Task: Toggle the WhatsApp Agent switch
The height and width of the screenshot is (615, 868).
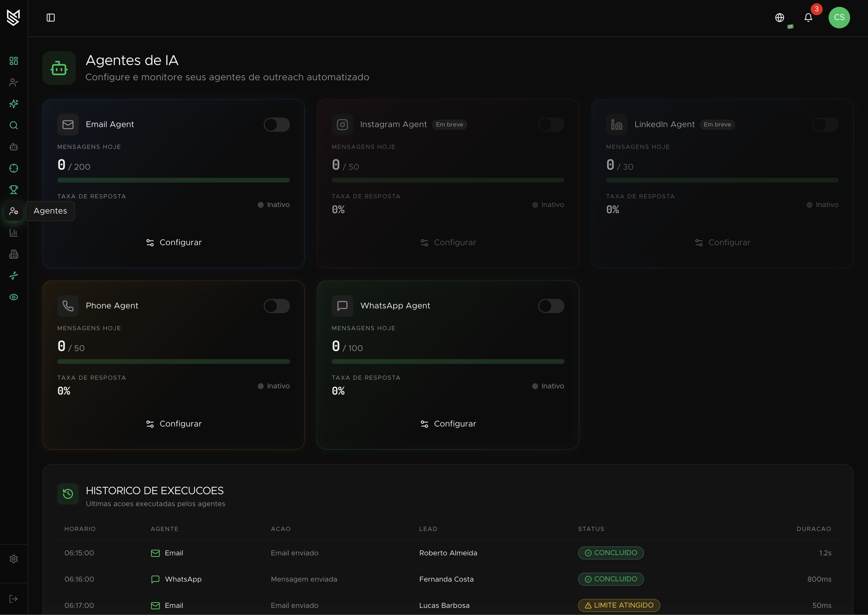Action: point(551,306)
